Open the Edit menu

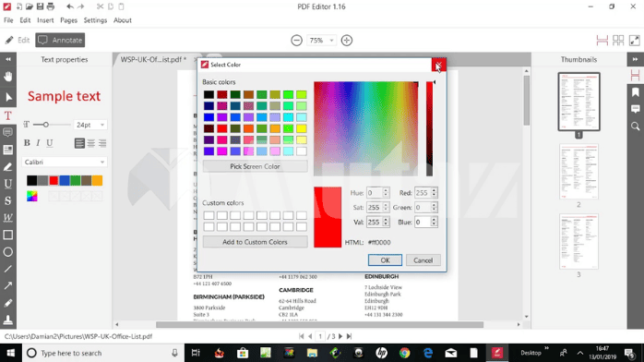[25, 20]
